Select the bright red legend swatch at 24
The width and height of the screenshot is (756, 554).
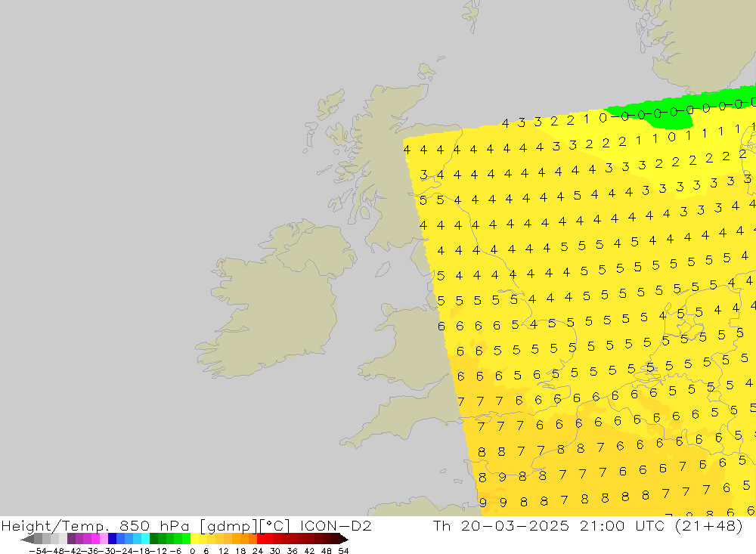click(x=261, y=539)
